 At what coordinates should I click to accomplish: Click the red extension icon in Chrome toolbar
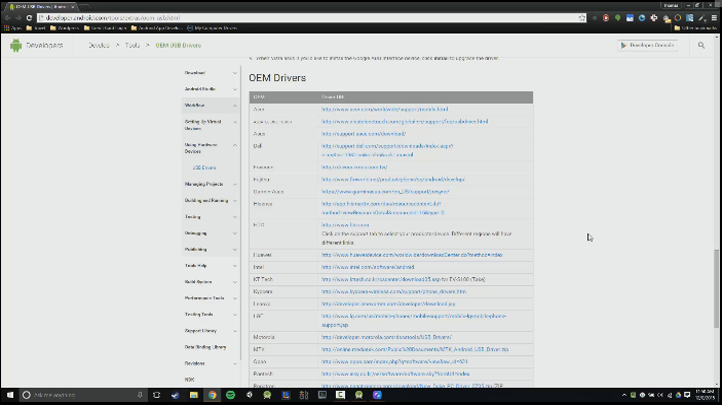(606, 18)
